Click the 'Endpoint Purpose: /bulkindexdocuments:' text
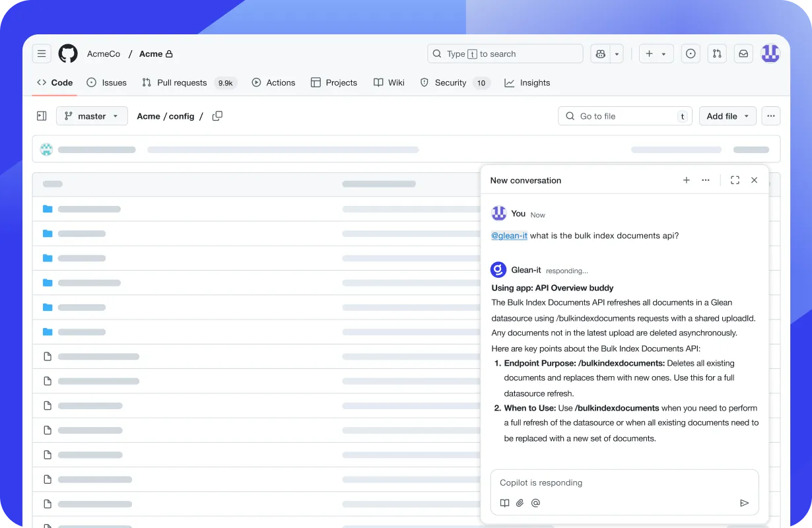 pos(584,363)
